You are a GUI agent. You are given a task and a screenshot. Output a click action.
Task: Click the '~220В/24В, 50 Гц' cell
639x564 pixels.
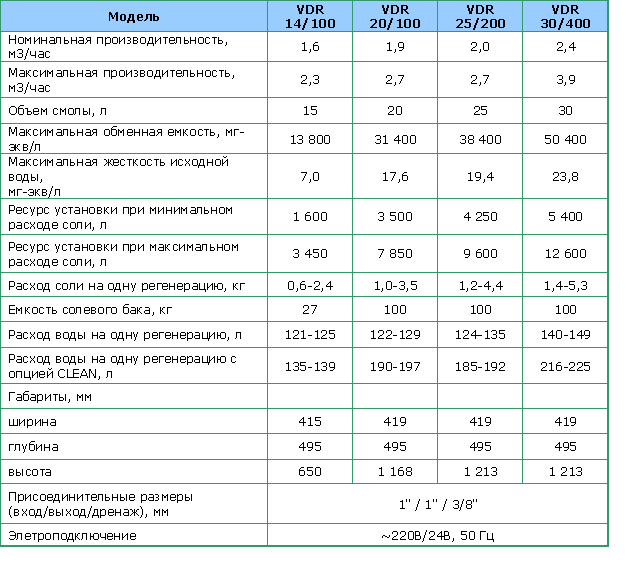pos(438,535)
